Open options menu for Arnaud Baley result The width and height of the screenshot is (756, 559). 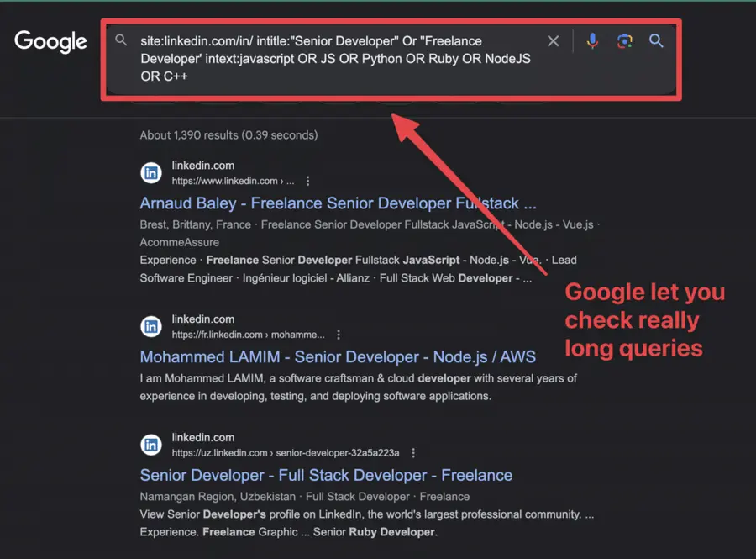click(307, 181)
